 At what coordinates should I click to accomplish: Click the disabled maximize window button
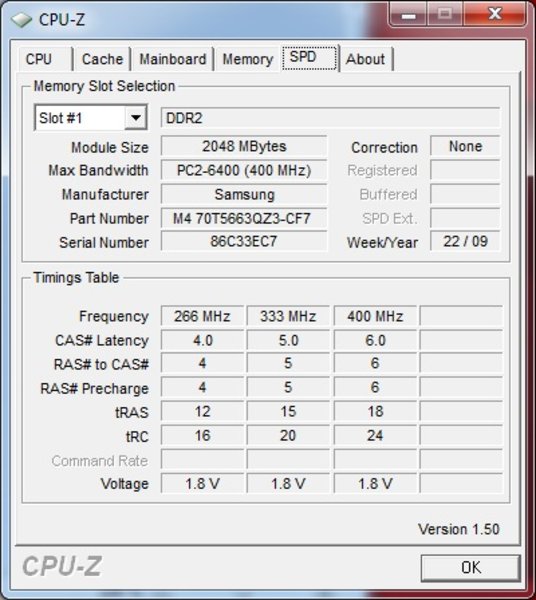click(x=445, y=15)
